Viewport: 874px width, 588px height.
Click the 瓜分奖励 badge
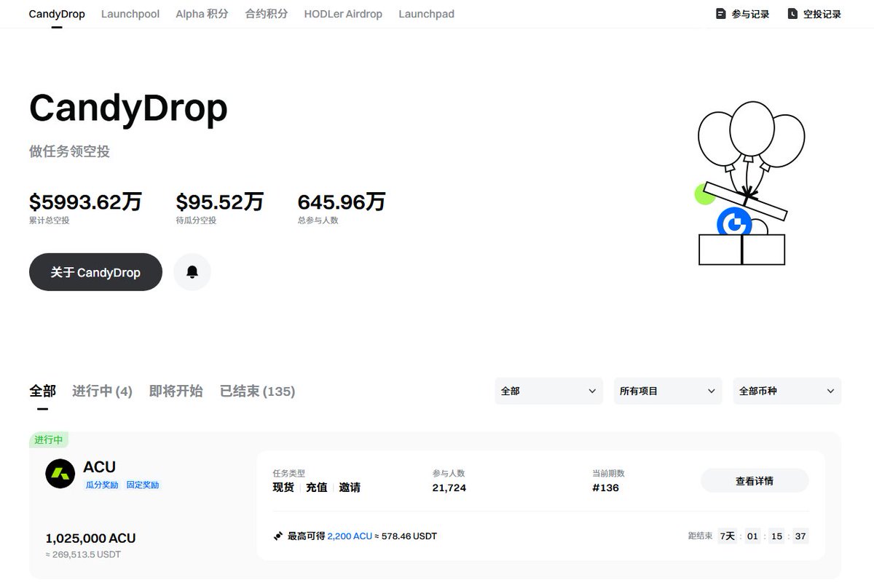[x=102, y=485]
